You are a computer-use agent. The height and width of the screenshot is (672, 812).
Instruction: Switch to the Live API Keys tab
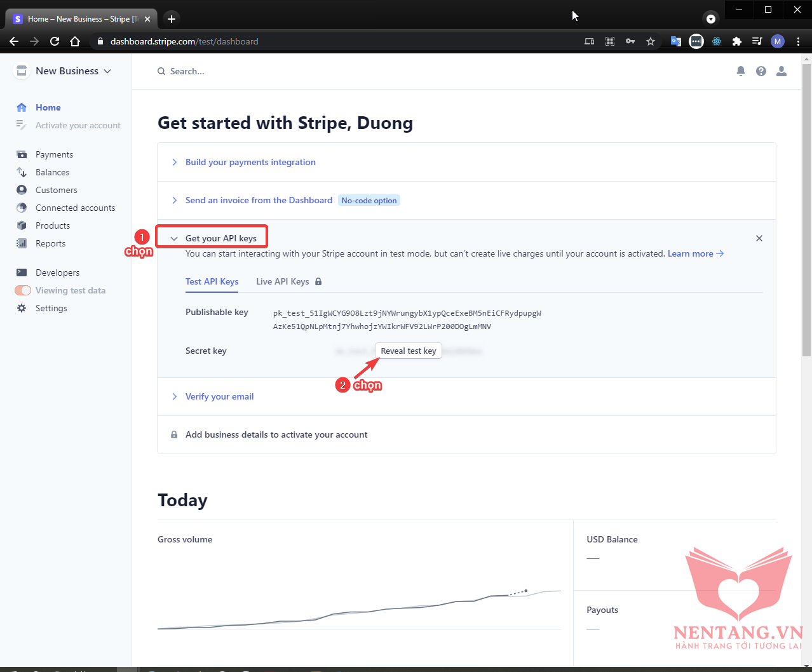pyautogui.click(x=283, y=281)
